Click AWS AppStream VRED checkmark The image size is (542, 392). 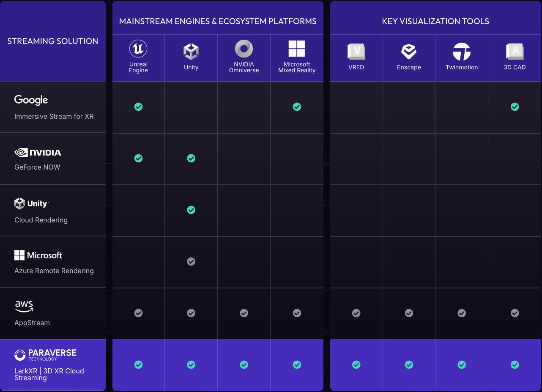356,313
